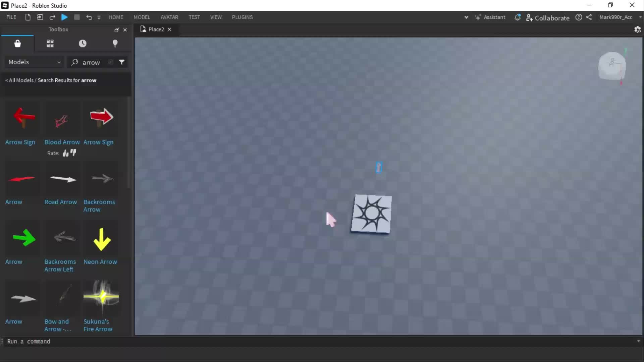Select the spawn location sun pad
The image size is (644, 362).
coord(371,214)
